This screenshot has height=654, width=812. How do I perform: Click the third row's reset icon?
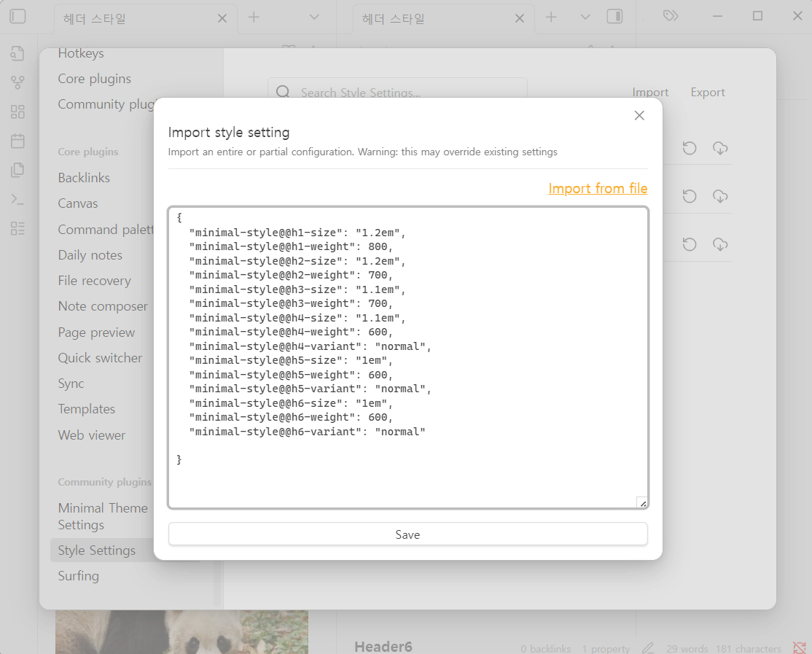click(690, 244)
